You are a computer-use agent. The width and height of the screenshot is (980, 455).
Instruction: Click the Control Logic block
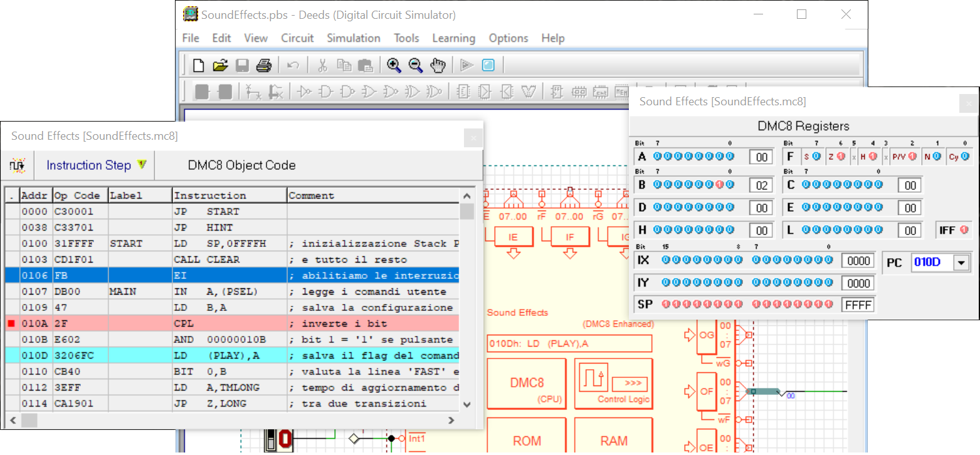pyautogui.click(x=613, y=384)
